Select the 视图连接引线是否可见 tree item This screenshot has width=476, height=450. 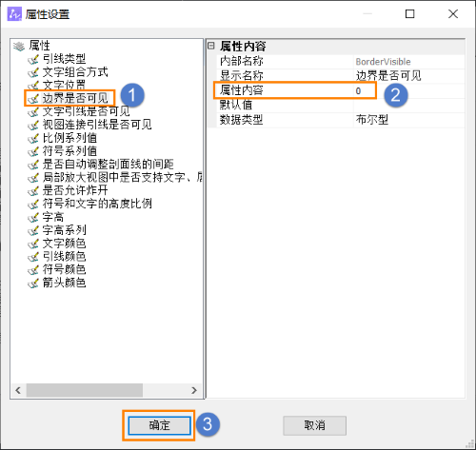pyautogui.click(x=97, y=125)
